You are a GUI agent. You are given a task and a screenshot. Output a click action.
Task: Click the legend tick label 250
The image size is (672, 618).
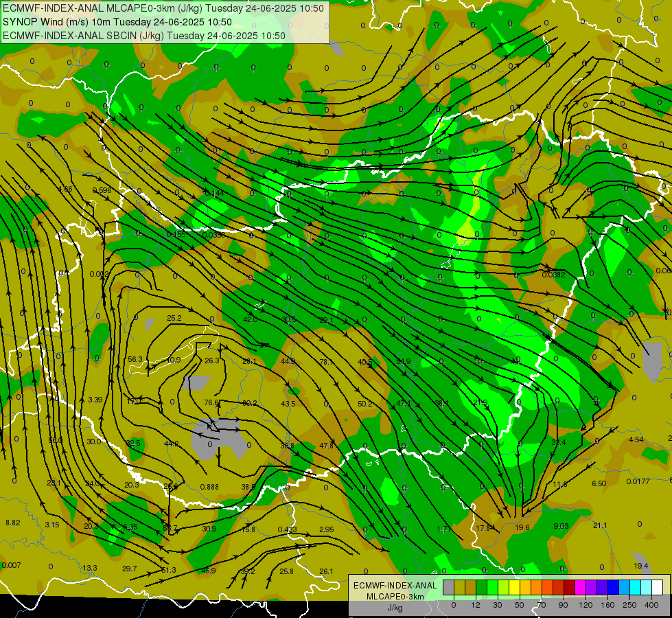(x=629, y=605)
